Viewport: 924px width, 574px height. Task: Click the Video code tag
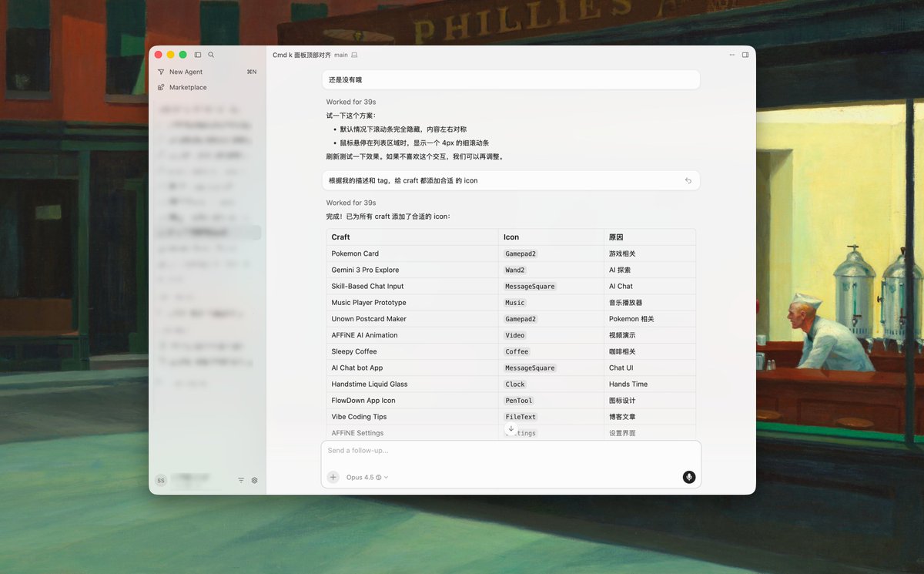click(x=515, y=335)
